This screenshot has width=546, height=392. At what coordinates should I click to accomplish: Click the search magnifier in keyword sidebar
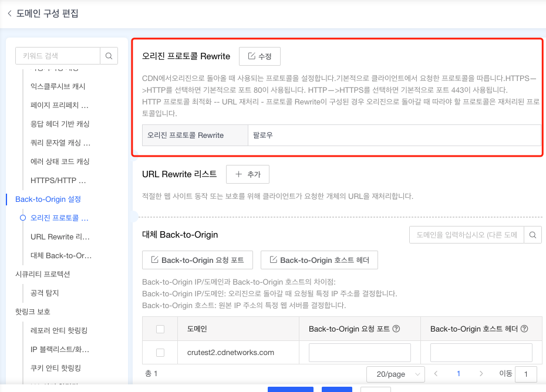(109, 56)
